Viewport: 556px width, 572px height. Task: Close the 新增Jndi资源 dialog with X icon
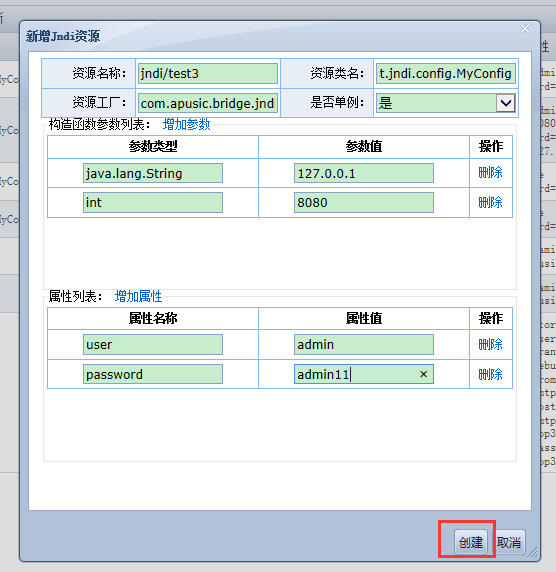pos(525,28)
